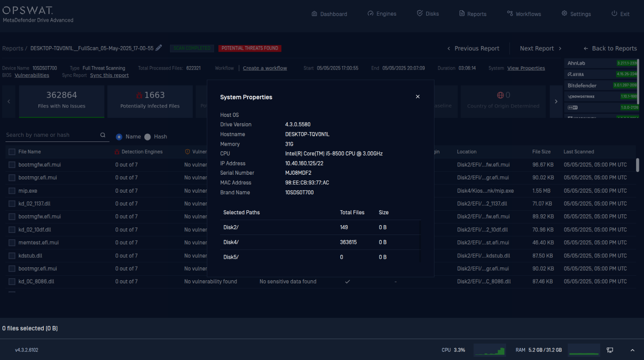Open the Reports menu item
644x360 pixels.
[473, 14]
